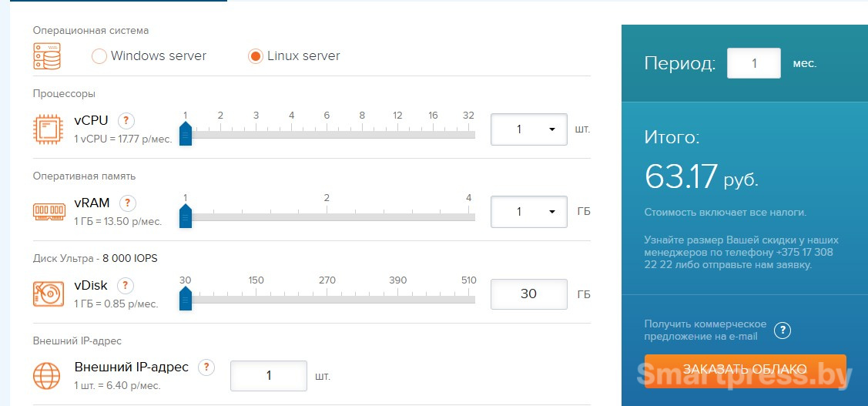
Task: Click the total price 63.17 руб.
Action: (x=702, y=176)
